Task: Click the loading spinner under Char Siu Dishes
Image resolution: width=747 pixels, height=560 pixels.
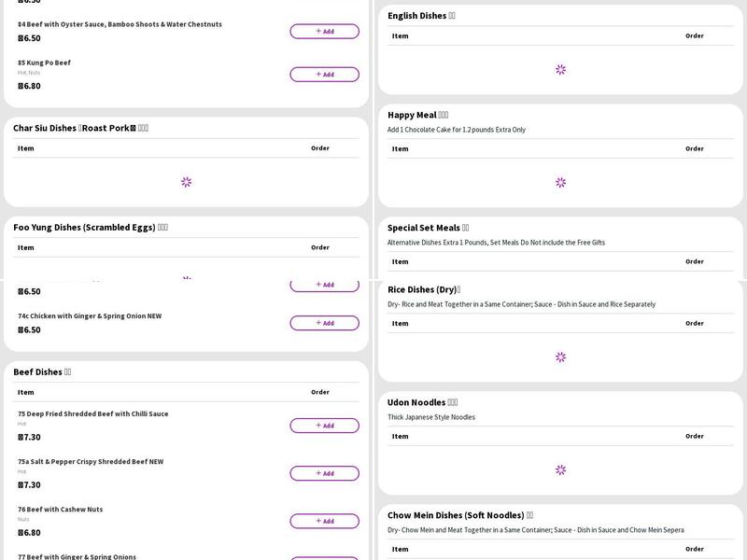Action: 186,182
